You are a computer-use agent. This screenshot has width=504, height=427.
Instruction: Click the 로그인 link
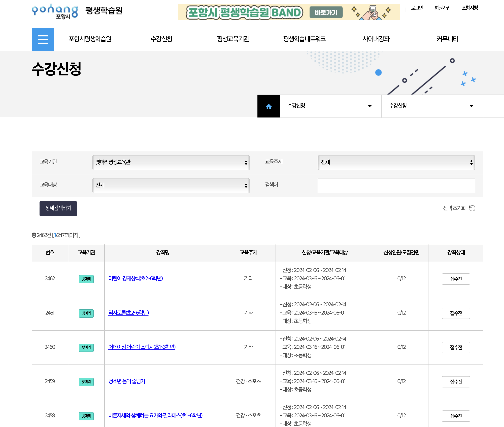coord(417,8)
